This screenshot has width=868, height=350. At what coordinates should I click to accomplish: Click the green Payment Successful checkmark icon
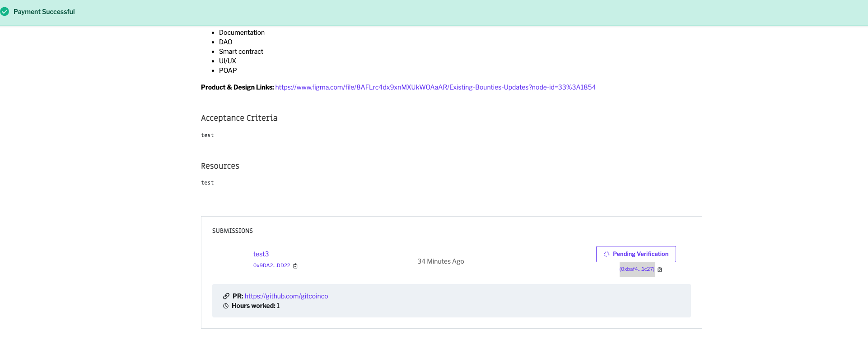click(x=5, y=12)
